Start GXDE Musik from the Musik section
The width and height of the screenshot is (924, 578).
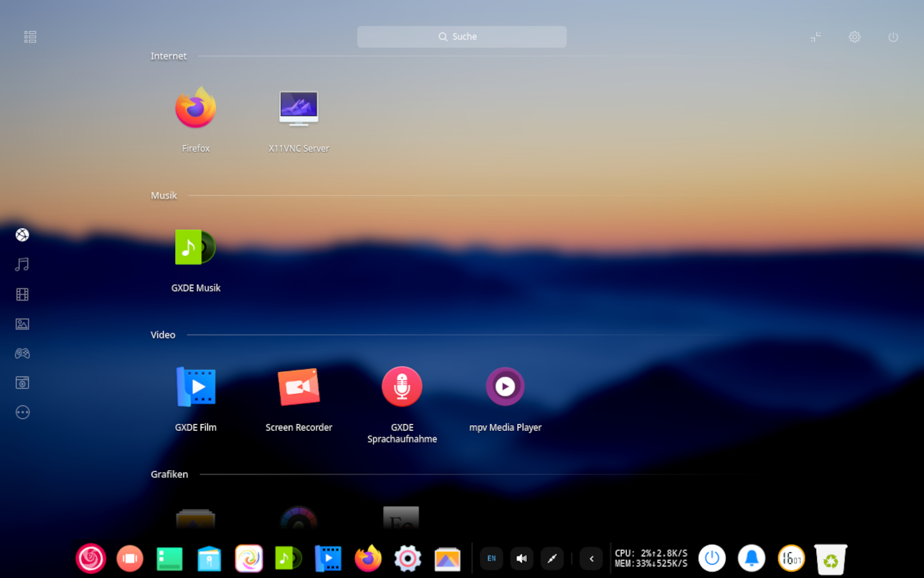coord(196,248)
